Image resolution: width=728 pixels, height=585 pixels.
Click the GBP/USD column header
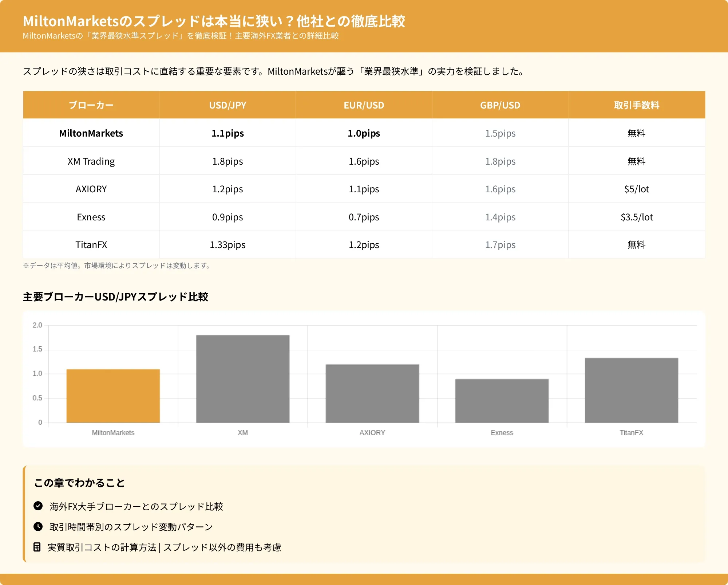(500, 105)
